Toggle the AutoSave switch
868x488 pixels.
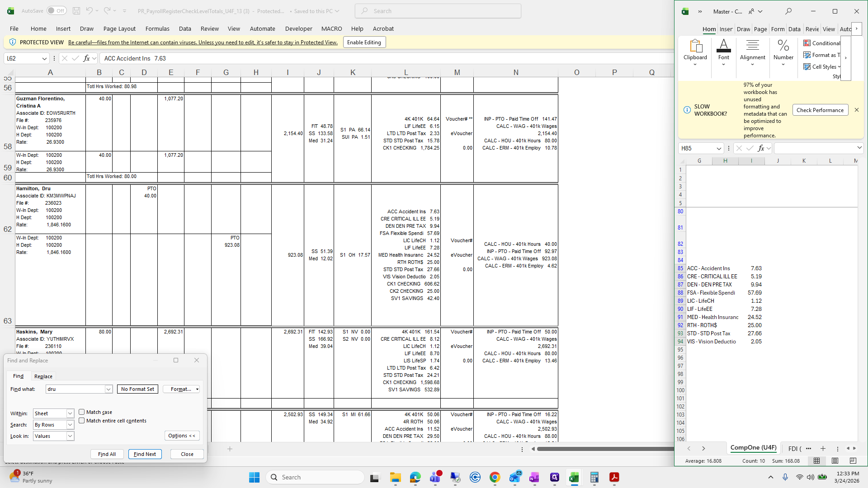coord(56,11)
